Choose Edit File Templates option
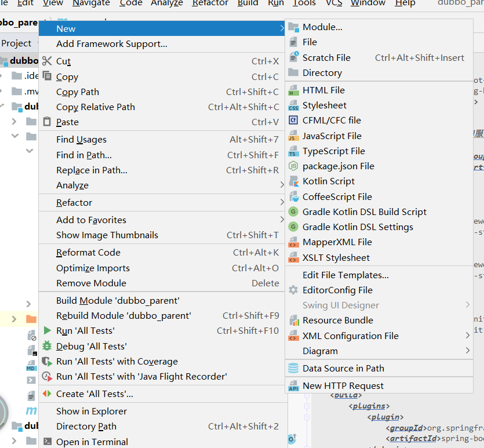The width and height of the screenshot is (484, 448). coord(379,275)
